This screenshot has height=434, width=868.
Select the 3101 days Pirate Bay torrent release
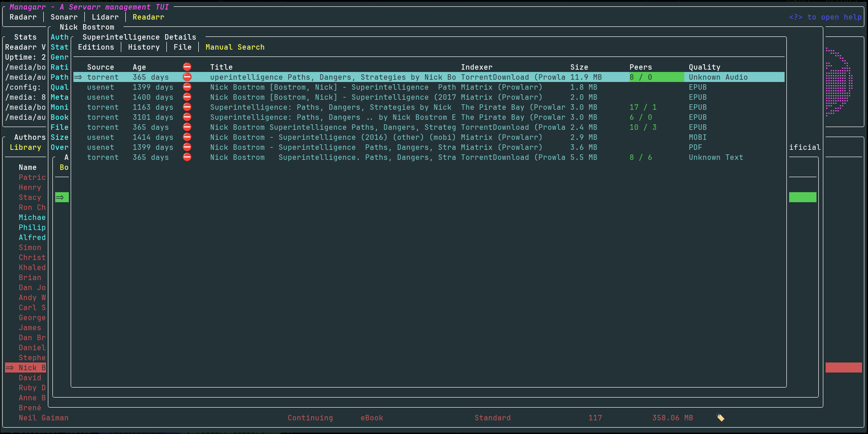[x=429, y=117]
